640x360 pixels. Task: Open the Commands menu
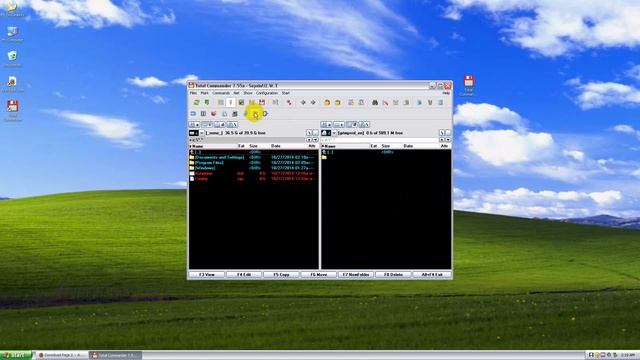coord(221,93)
